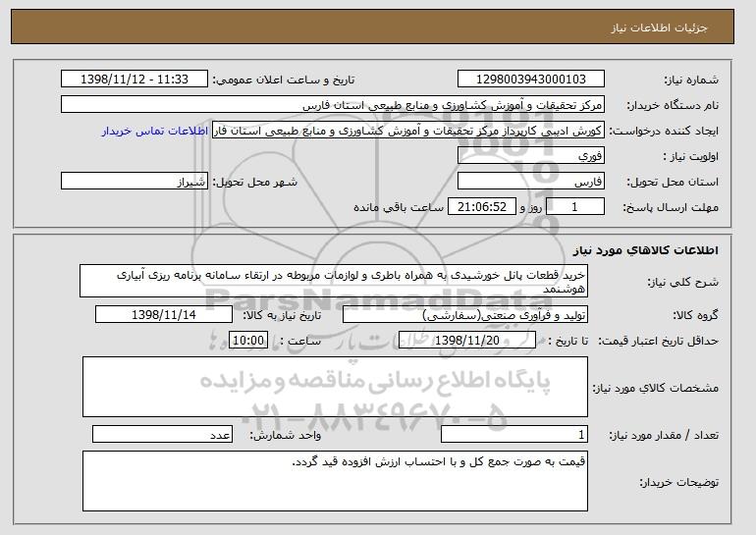Click the ساعت field showing 10:00
Viewport: 756px width, 535px height.
pyautogui.click(x=248, y=341)
